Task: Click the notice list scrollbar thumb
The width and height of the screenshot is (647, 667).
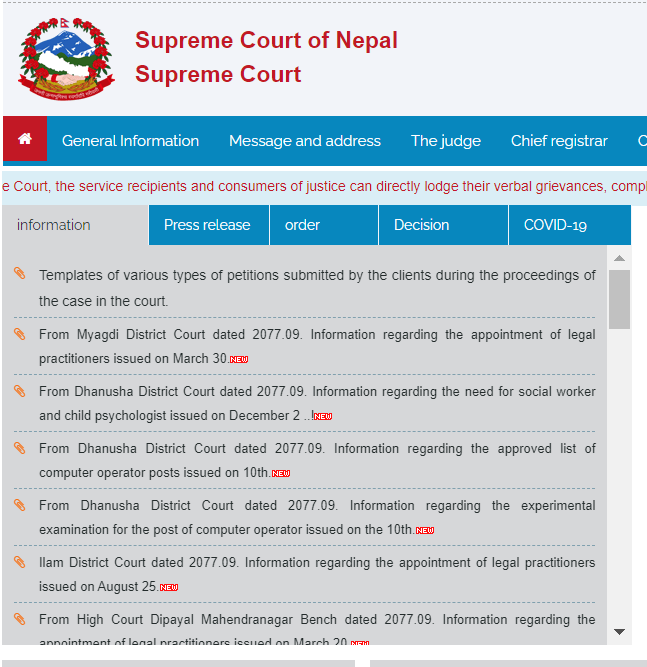Action: (619, 299)
